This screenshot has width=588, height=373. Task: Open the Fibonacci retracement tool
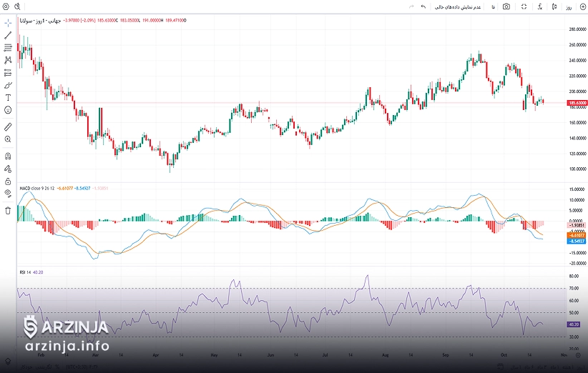coord(8,48)
